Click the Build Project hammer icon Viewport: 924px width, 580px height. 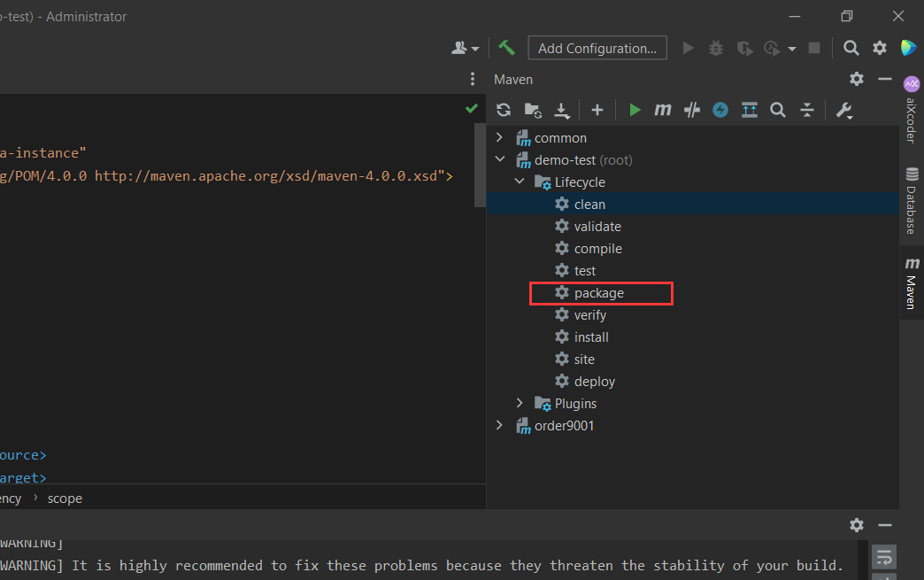click(506, 48)
